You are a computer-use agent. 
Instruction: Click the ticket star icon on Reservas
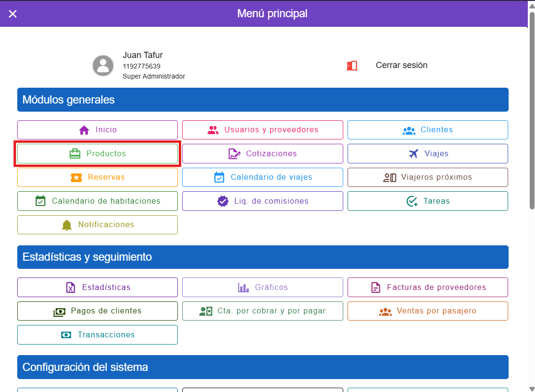[76, 177]
